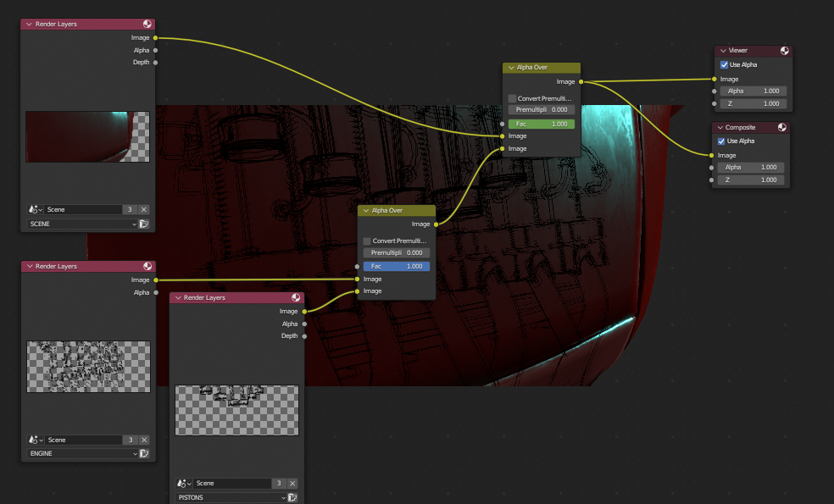Viewport: 834px width, 504px height.
Task: Open the PISTONS view layer dropdown
Action: coord(229,497)
